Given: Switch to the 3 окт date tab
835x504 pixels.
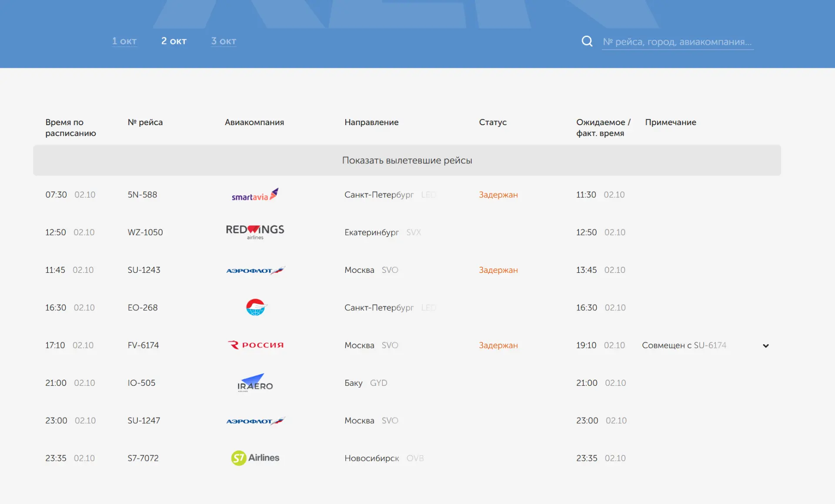Looking at the screenshot, I should tap(224, 41).
